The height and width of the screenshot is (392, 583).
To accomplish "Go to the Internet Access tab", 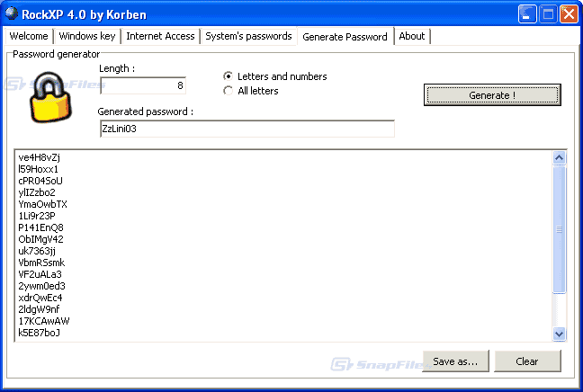I will [x=160, y=36].
